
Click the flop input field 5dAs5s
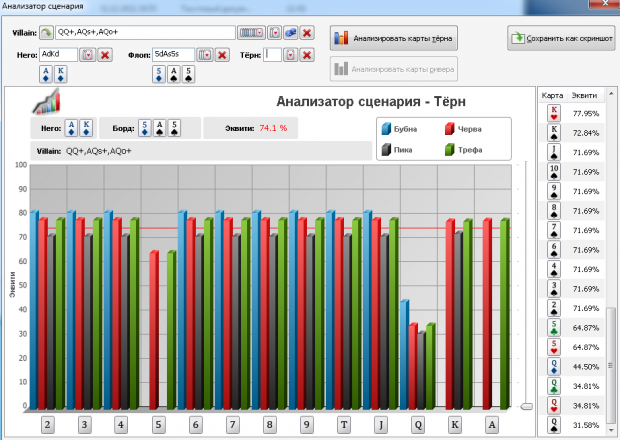173,55
